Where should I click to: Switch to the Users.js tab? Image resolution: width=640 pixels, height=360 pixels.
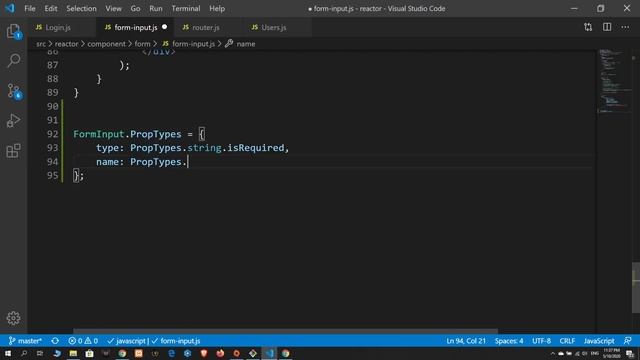tap(273, 27)
